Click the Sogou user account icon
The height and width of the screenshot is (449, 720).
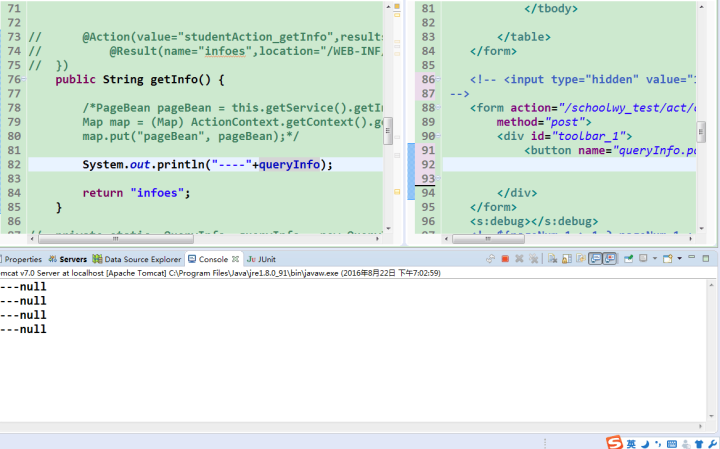(686, 444)
